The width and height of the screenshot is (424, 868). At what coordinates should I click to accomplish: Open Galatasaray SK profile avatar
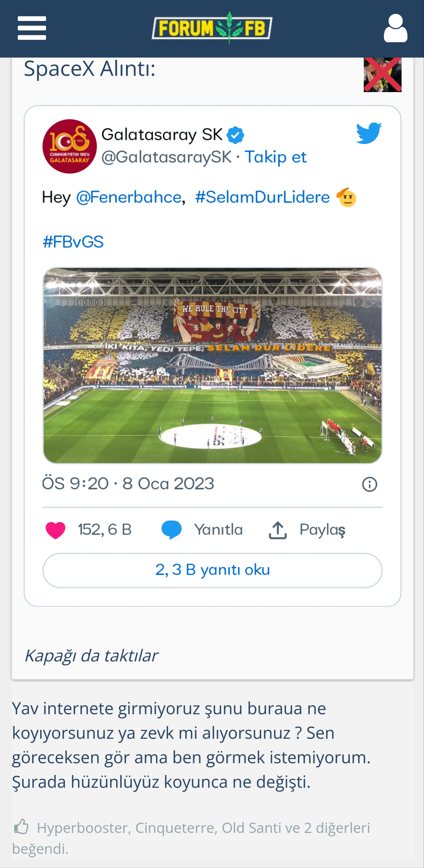pos(69,146)
